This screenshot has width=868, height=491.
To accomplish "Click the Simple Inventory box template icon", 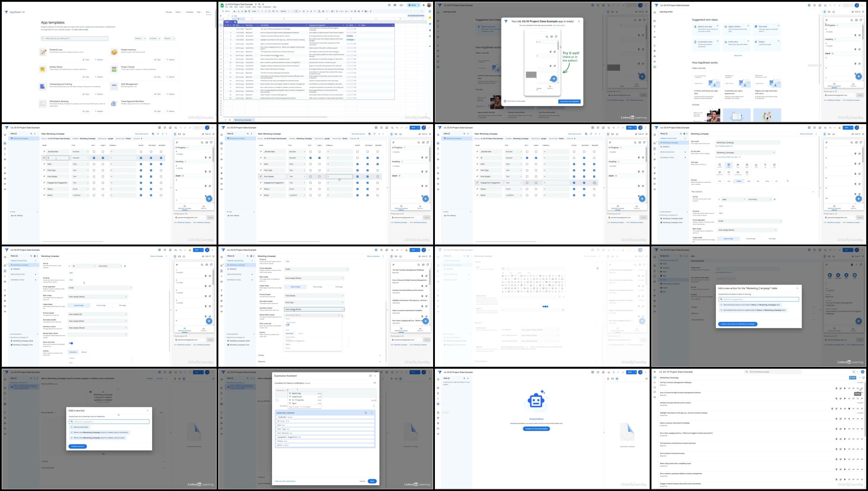I will 114,52.
